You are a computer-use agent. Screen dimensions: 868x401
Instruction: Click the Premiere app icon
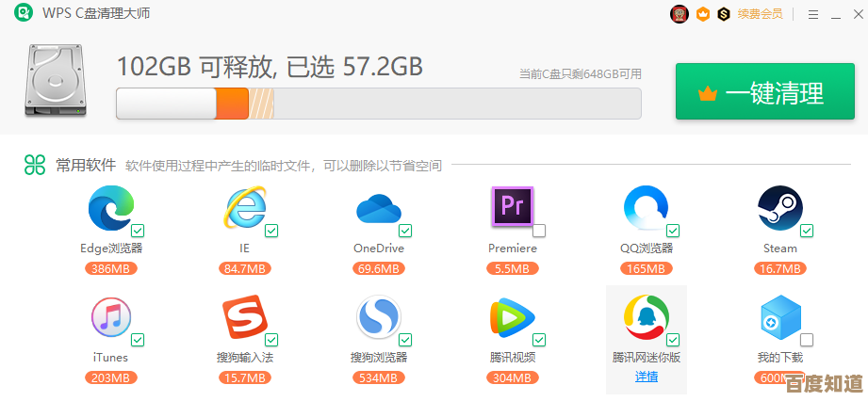512,206
